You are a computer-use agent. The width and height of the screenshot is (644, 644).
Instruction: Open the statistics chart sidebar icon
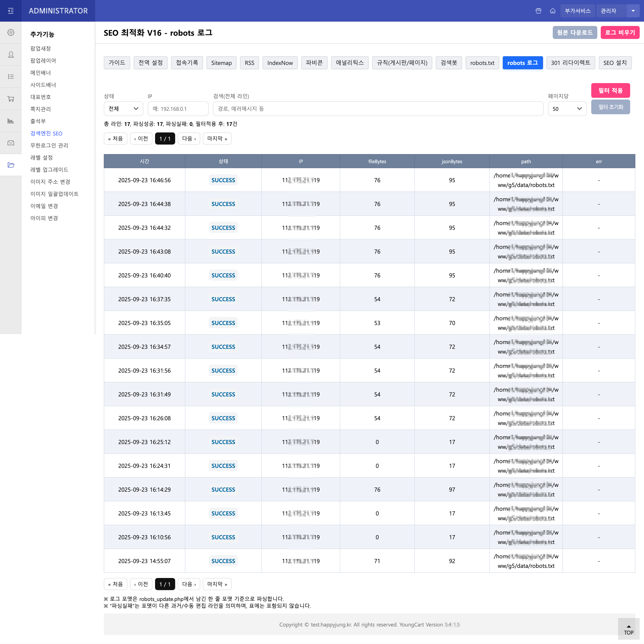point(11,121)
